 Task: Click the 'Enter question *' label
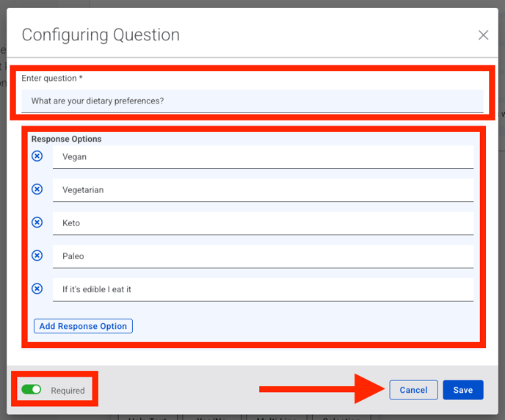51,78
